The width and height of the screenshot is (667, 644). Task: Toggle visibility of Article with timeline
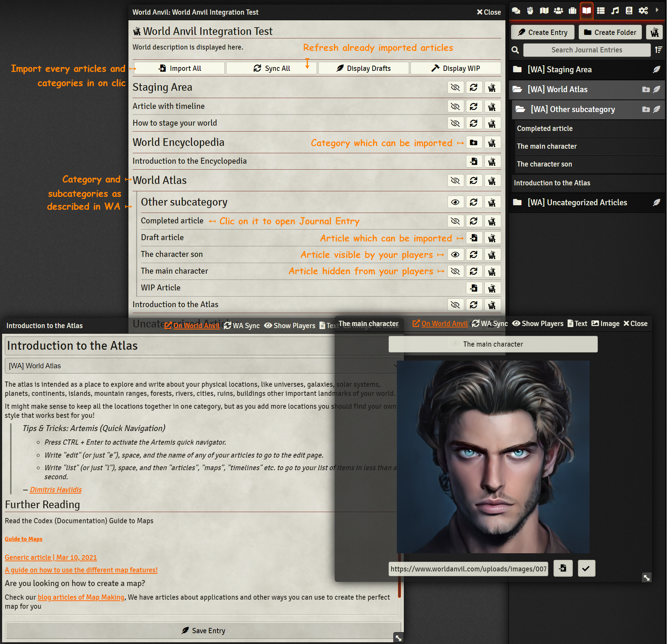coord(455,106)
